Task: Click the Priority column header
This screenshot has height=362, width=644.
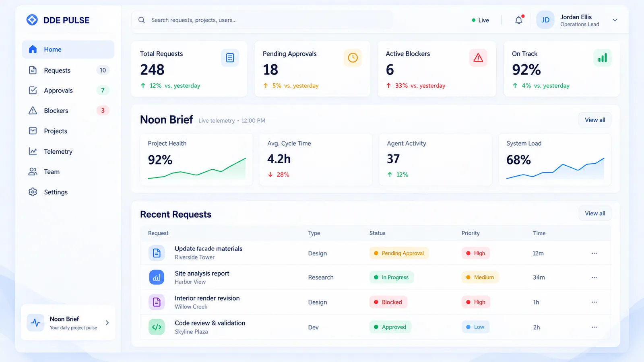Action: (x=471, y=233)
